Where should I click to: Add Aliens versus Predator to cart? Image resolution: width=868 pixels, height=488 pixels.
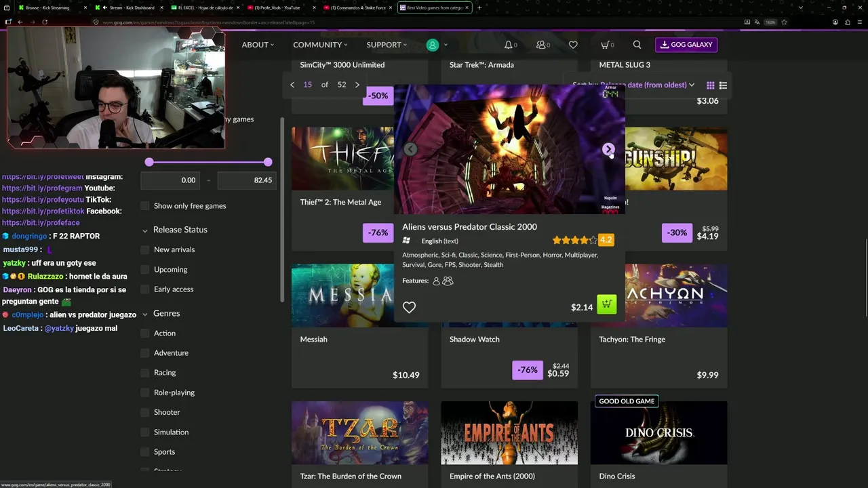606,304
